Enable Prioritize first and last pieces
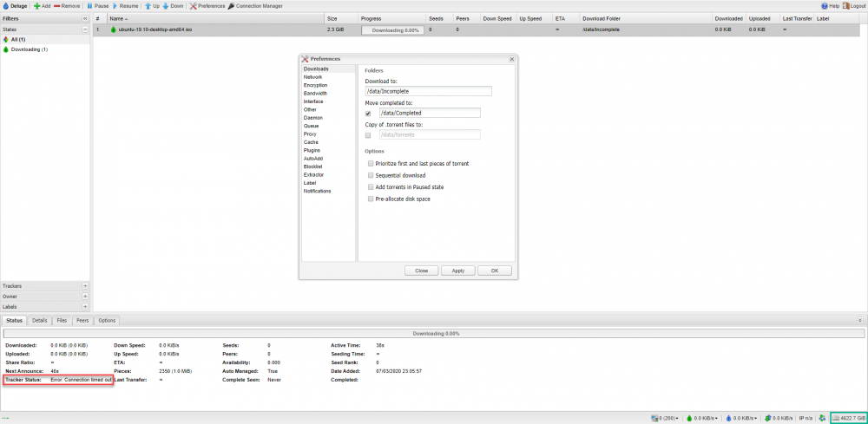Screen dimensions: 868x424 371,164
